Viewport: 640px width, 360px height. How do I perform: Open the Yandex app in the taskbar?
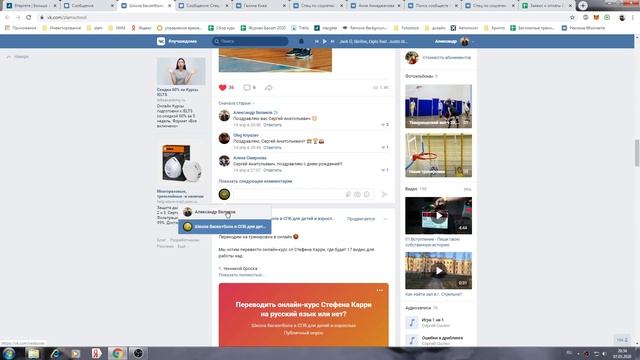(x=96, y=353)
